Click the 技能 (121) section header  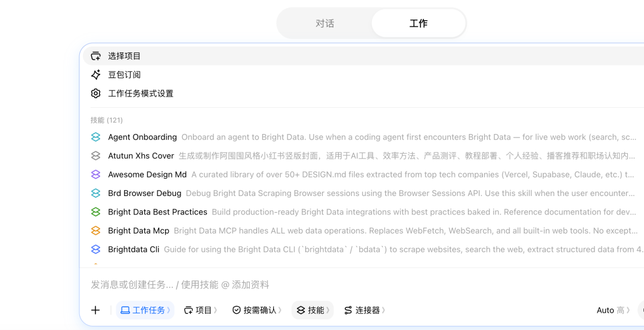coord(107,120)
